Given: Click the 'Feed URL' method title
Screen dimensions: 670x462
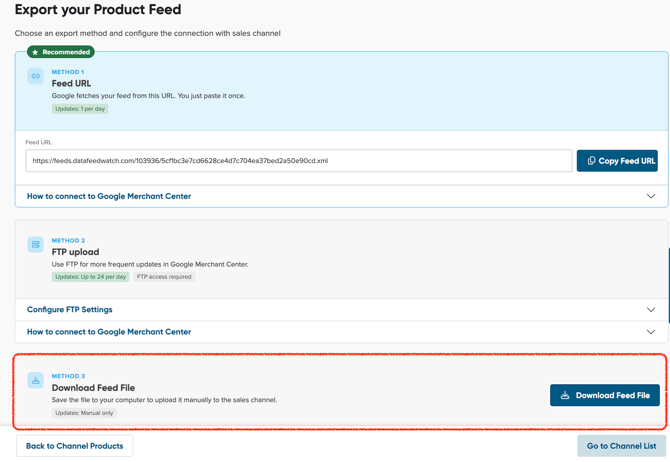Looking at the screenshot, I should click(x=71, y=83).
